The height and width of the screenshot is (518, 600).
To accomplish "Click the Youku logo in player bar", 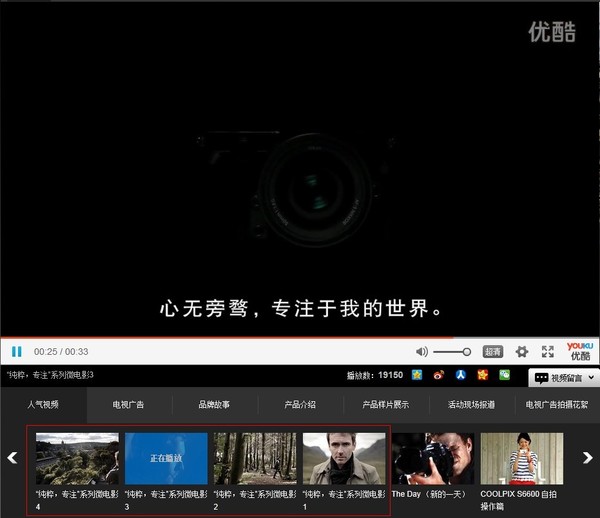I will (580, 350).
